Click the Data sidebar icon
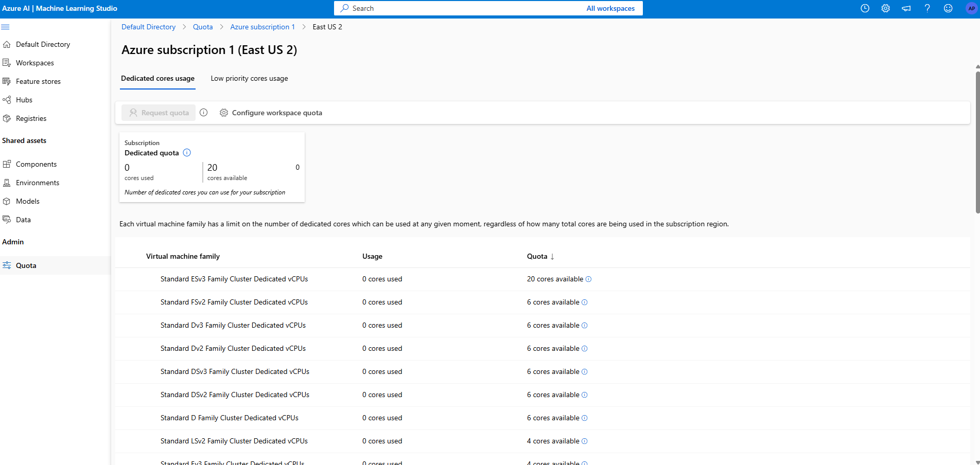Viewport: 980px width, 465px height. 7,220
